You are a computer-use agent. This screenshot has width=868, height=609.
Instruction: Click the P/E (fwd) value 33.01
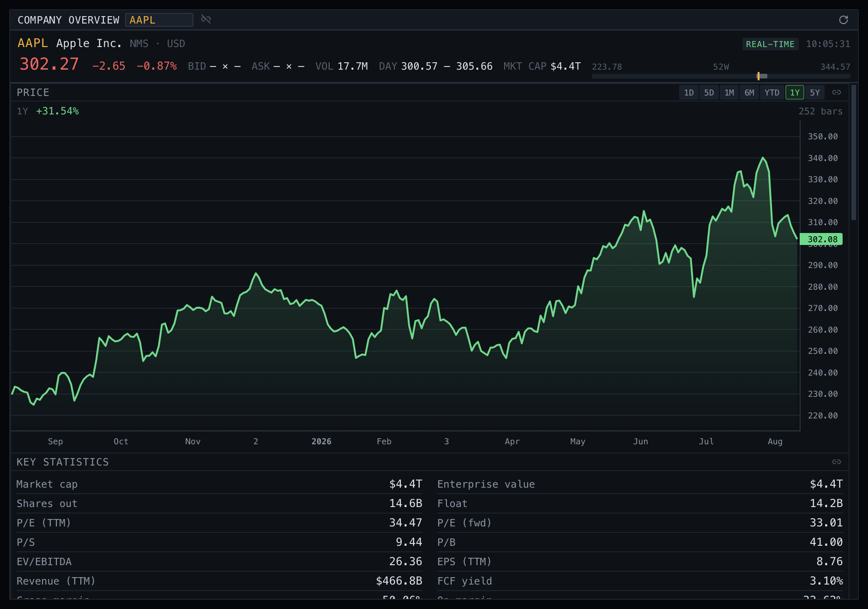coord(826,523)
